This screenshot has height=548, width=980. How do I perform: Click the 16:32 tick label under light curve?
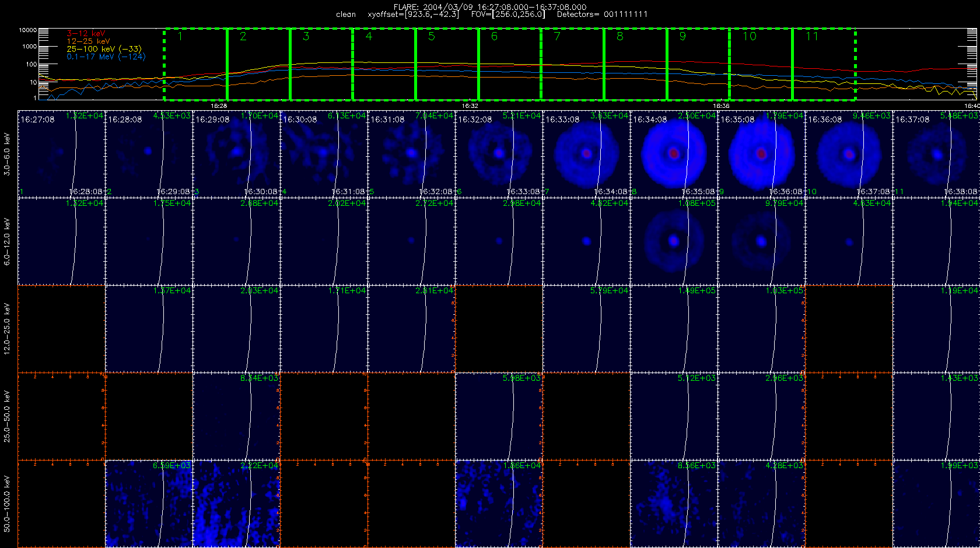pyautogui.click(x=470, y=106)
